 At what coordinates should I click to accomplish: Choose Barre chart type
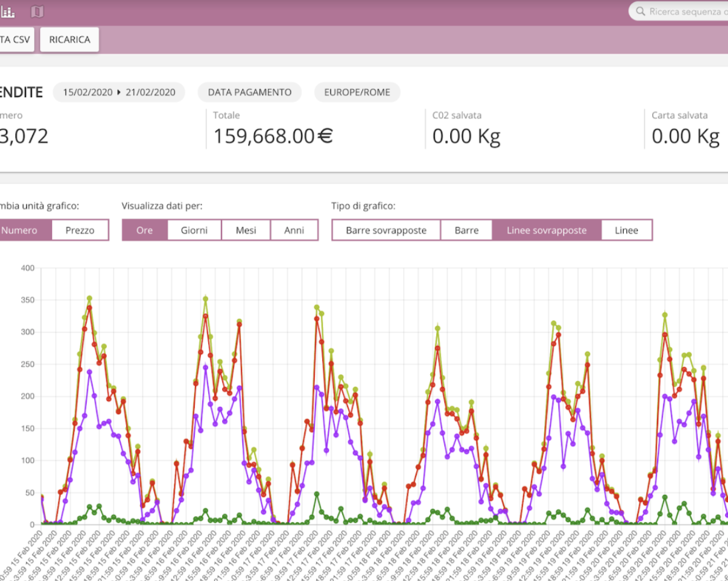point(467,230)
